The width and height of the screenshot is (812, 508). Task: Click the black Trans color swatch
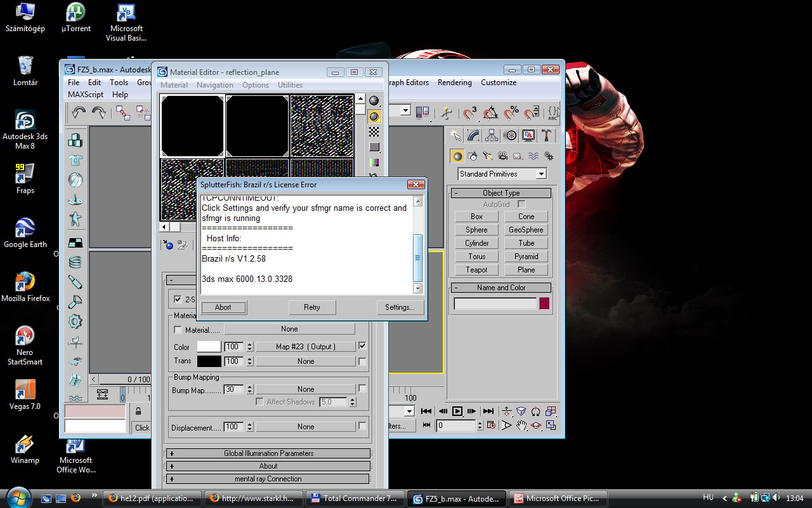[x=209, y=361]
